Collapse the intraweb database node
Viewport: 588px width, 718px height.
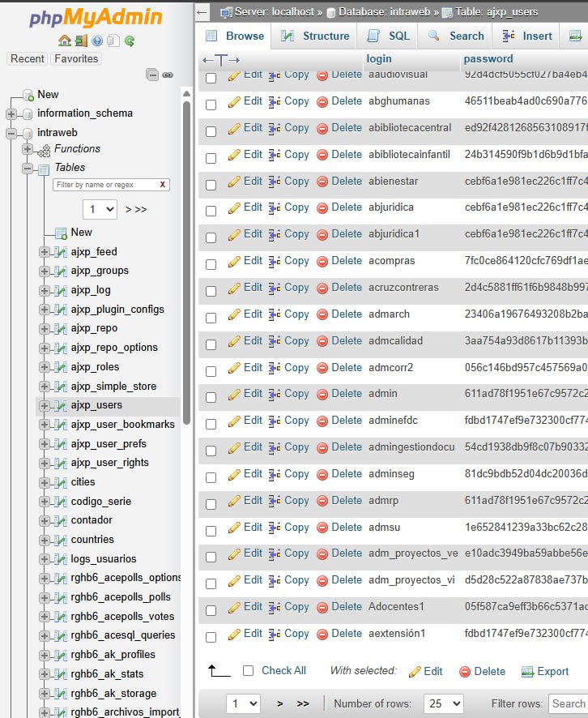11,133
